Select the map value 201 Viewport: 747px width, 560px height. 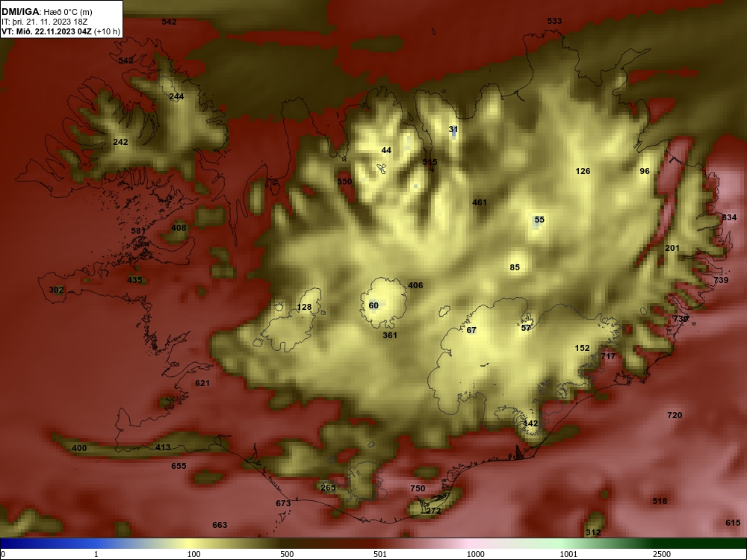point(672,248)
